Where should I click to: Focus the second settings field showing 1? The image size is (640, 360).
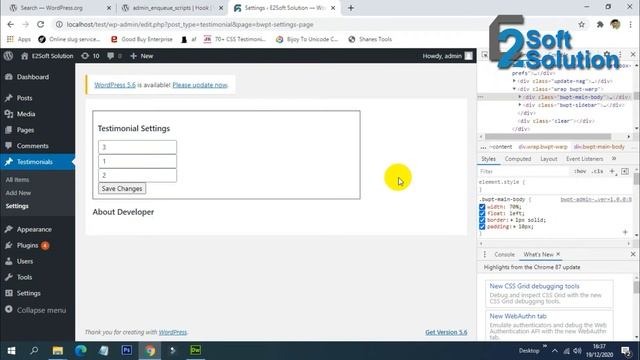[x=138, y=161]
